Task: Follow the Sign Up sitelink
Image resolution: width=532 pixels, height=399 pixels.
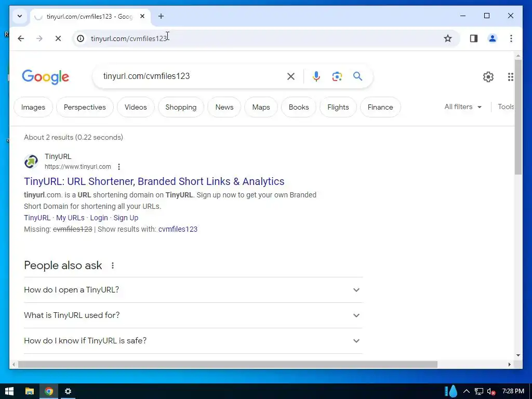Action: (126, 218)
